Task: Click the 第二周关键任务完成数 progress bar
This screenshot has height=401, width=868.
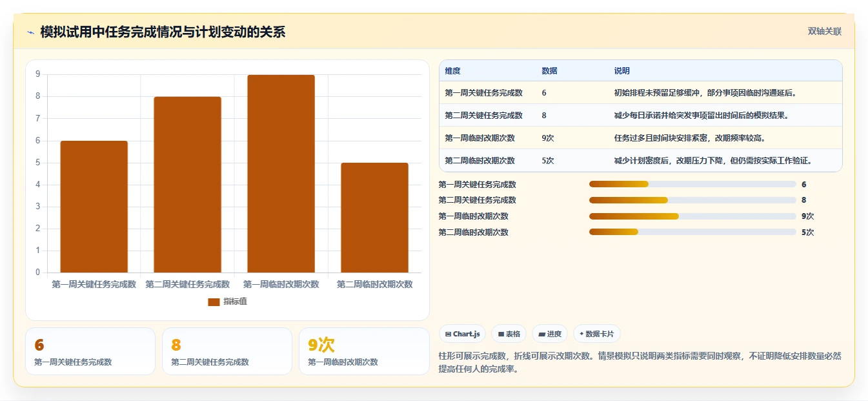Action: coord(692,200)
